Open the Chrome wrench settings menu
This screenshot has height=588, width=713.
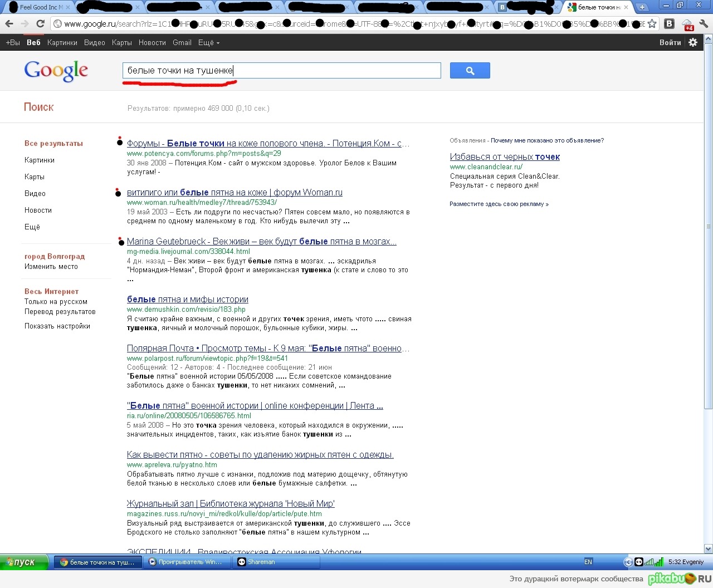[704, 24]
